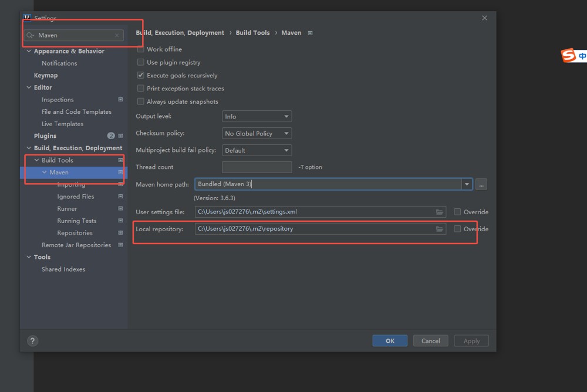
Task: Uncheck Execute goals recursively
Action: pos(140,75)
